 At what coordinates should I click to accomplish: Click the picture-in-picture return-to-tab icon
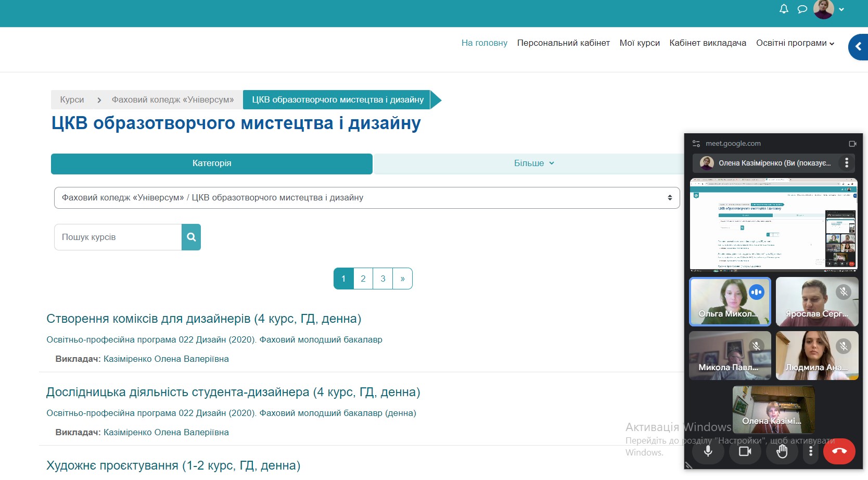tap(852, 144)
